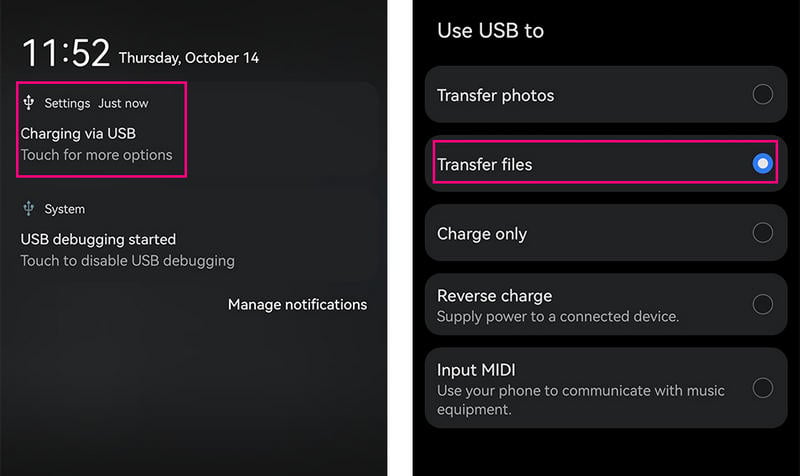Tap 'Touch to disable USB debugging' text
The height and width of the screenshot is (476, 800).
127,261
